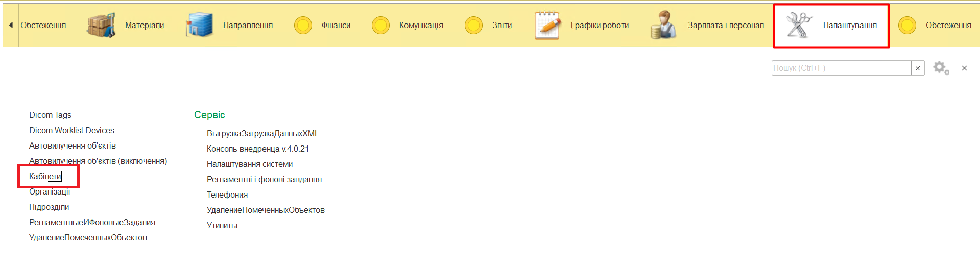Click the Матеріали boxes icon
Viewport: 980px width, 267px height.
pos(101,25)
